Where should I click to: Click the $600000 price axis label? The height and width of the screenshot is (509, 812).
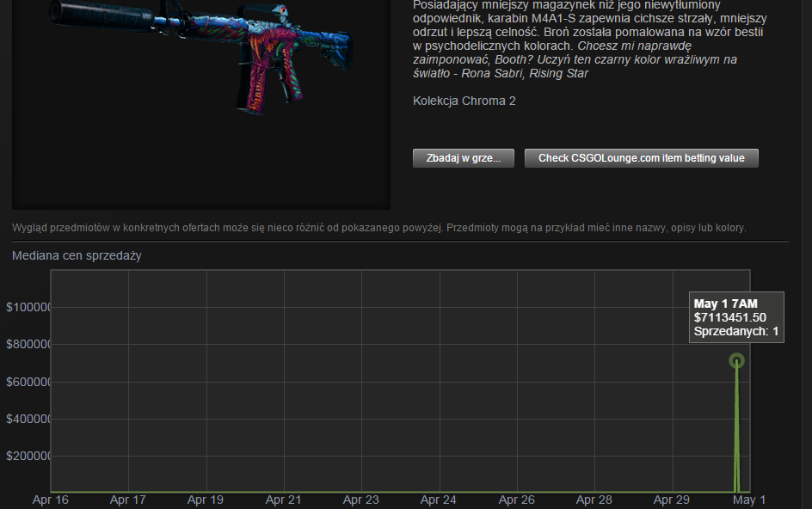28,382
